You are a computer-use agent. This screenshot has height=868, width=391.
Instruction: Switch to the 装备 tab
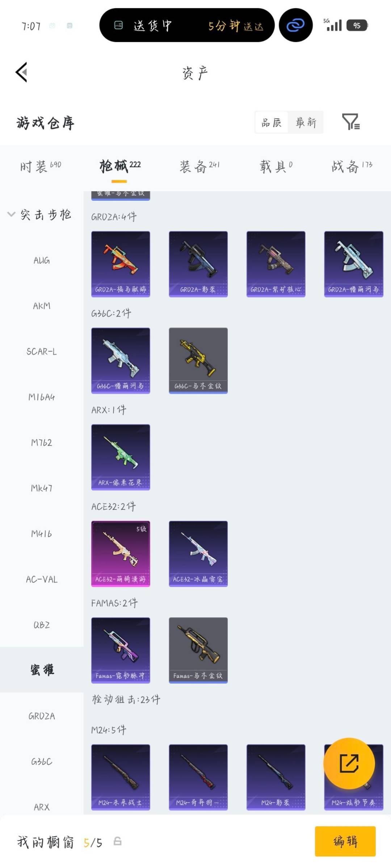tap(200, 167)
